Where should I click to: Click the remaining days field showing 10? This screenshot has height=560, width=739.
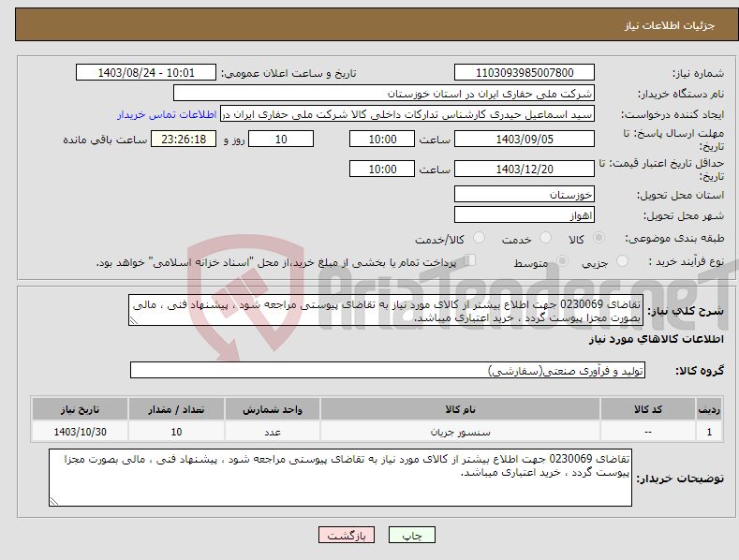[x=281, y=139]
